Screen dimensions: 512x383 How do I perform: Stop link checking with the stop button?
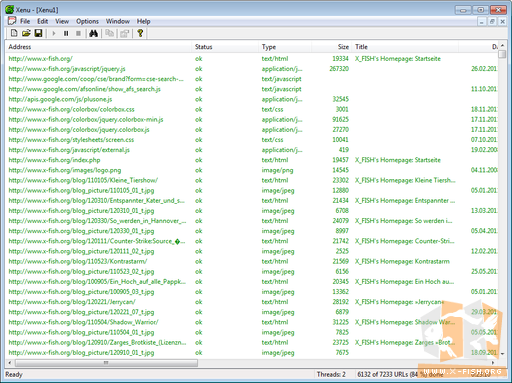(x=78, y=33)
